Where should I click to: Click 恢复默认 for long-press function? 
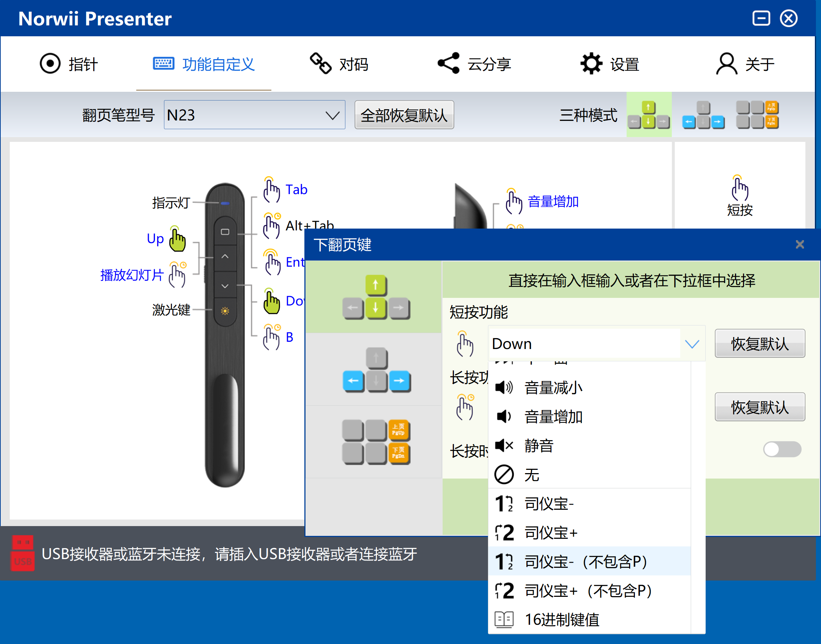pos(760,407)
